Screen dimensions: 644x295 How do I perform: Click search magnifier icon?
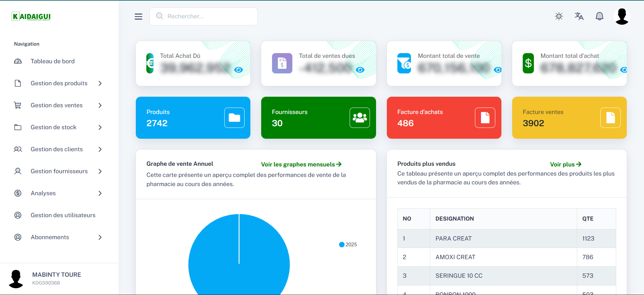point(160,16)
